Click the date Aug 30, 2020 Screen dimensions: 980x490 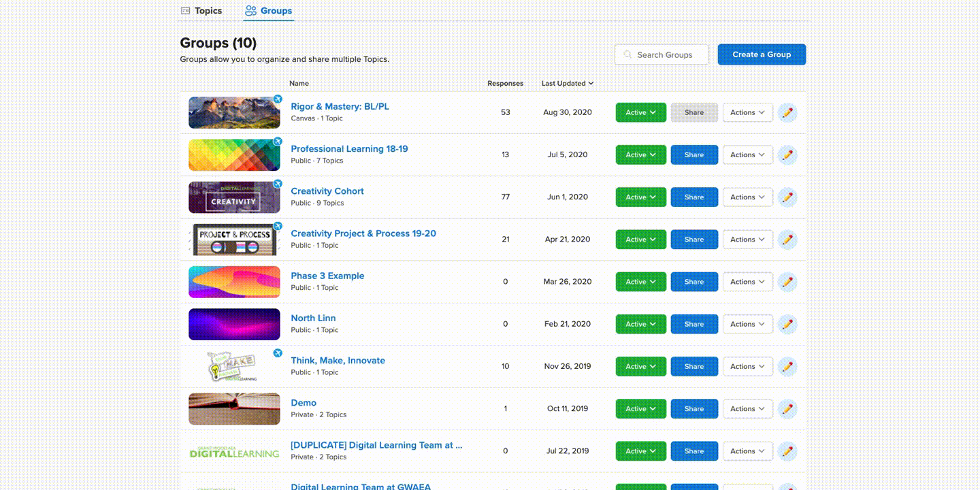pos(568,113)
